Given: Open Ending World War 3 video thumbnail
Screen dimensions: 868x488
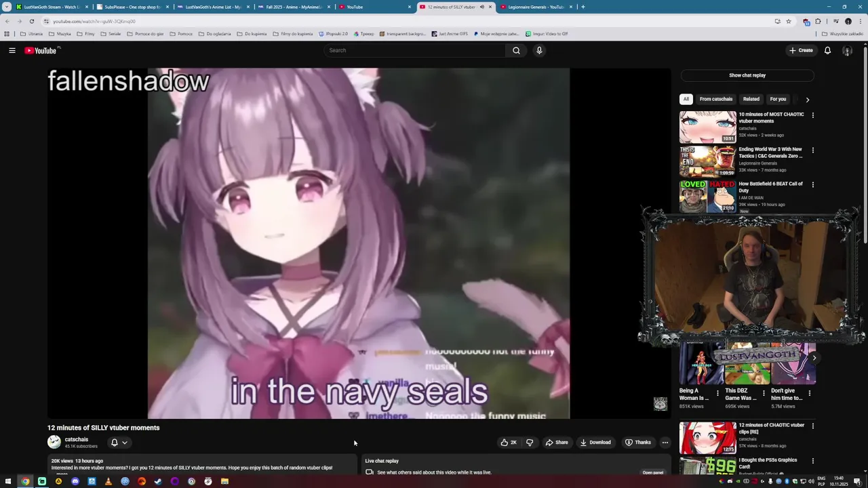Looking at the screenshot, I should [x=707, y=161].
